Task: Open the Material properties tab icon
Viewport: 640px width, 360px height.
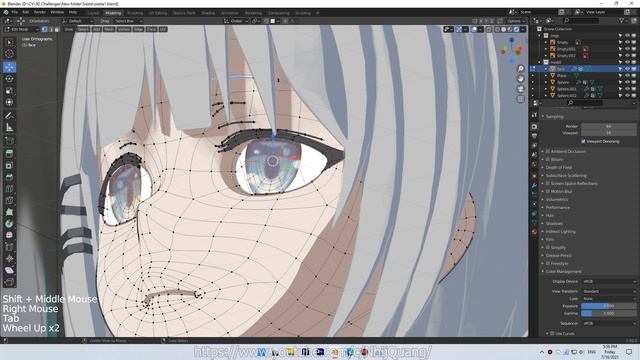Action: (x=534, y=232)
